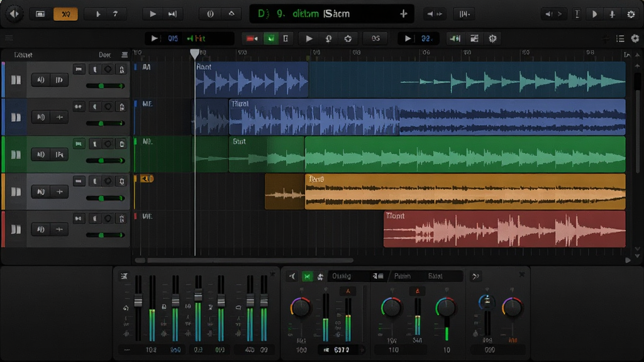Click the leftmost knob in the effects panel
Image resolution: width=644 pixels, height=362 pixels.
[301, 307]
